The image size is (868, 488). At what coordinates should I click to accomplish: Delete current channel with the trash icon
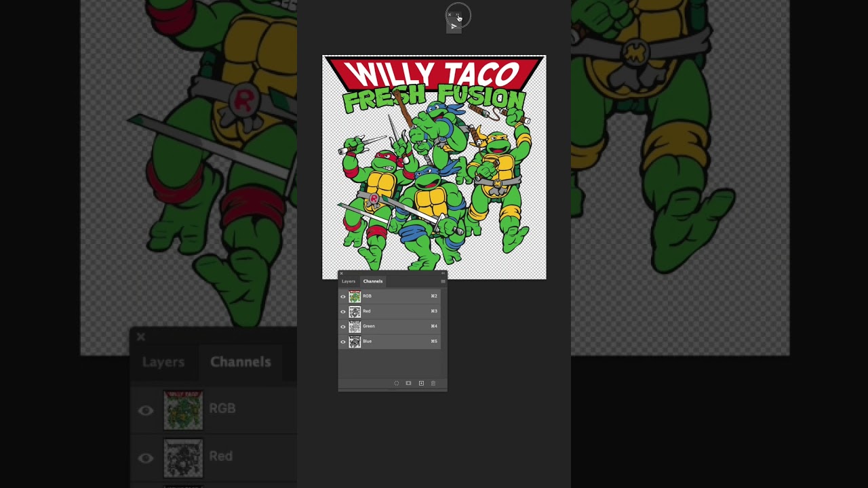click(433, 384)
